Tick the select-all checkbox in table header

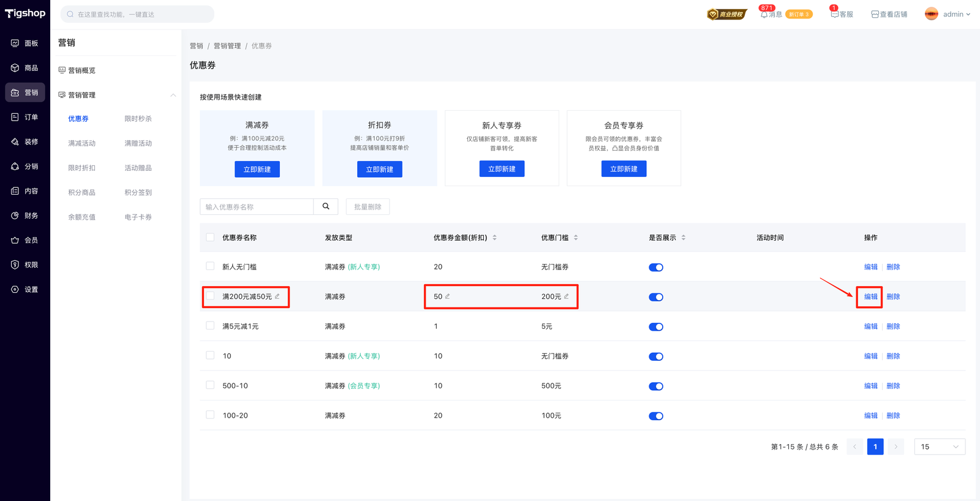click(x=210, y=238)
